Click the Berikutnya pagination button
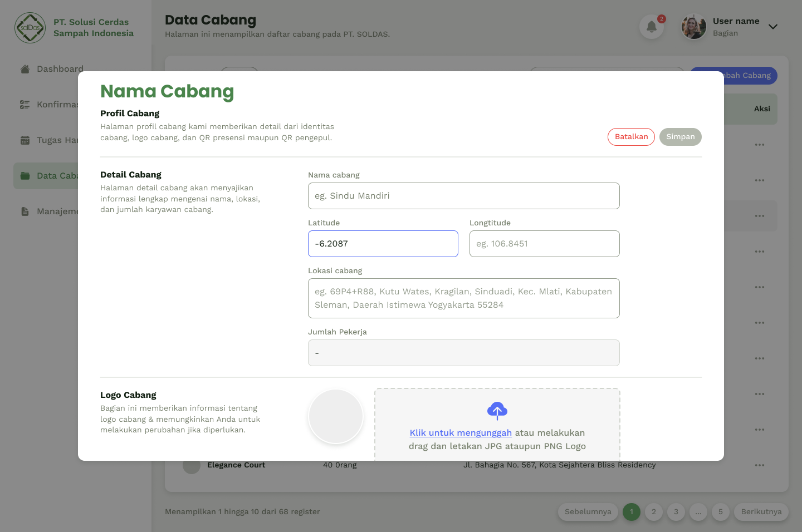 click(761, 512)
